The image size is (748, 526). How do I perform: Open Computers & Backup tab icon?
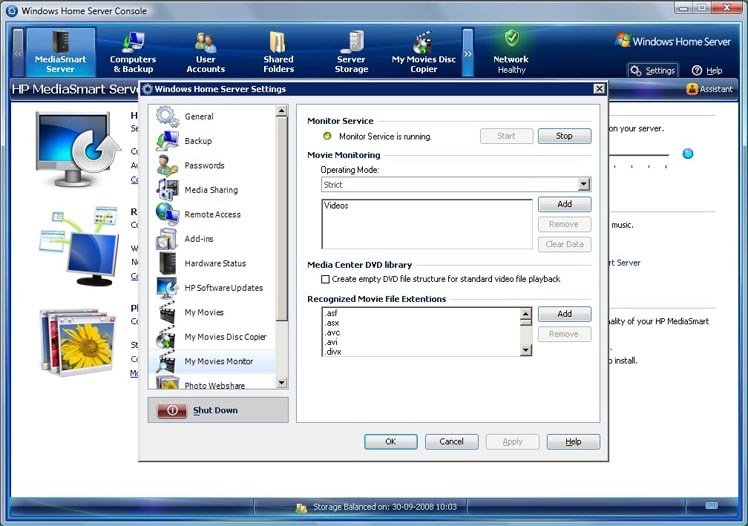(133, 42)
